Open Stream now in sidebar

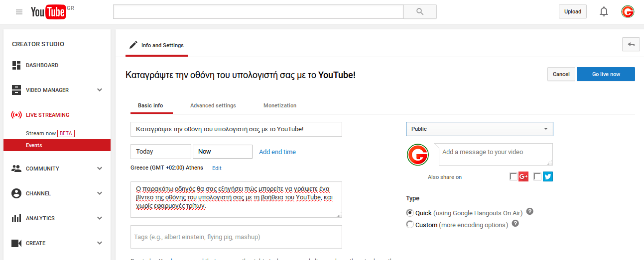point(41,133)
